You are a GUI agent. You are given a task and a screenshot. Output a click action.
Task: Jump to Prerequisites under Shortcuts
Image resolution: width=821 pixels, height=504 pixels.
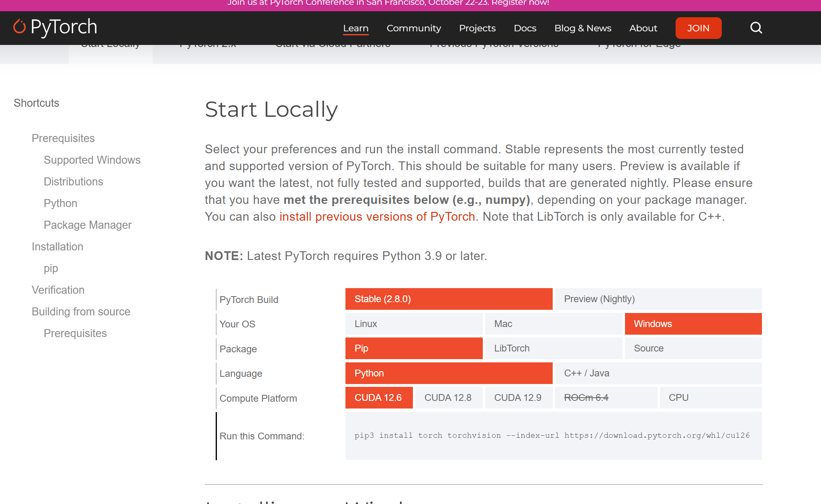(x=63, y=138)
